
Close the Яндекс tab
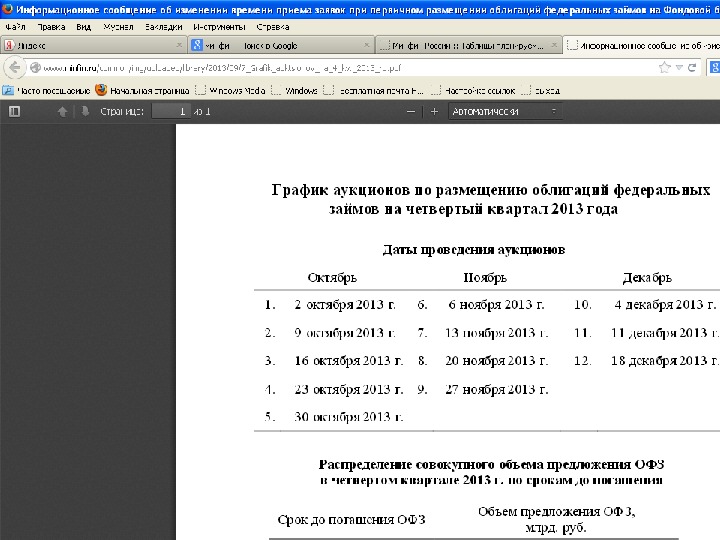tap(179, 45)
